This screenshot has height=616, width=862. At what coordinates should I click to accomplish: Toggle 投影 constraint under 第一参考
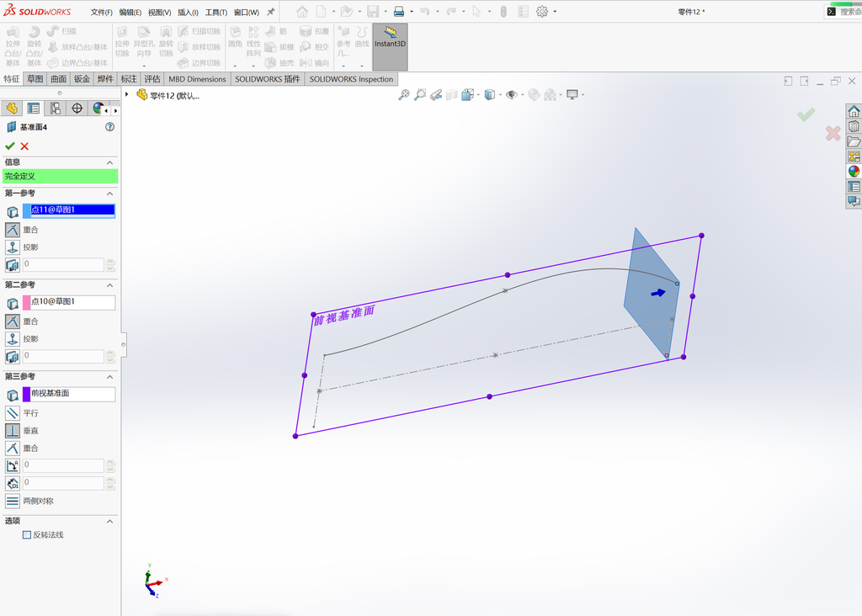pos(13,247)
